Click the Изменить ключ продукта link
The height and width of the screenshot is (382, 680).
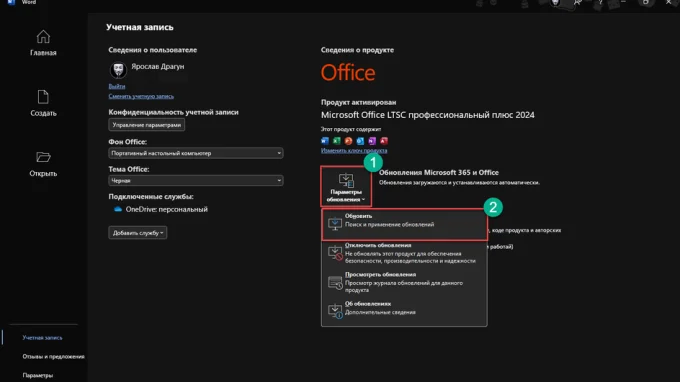(354, 150)
